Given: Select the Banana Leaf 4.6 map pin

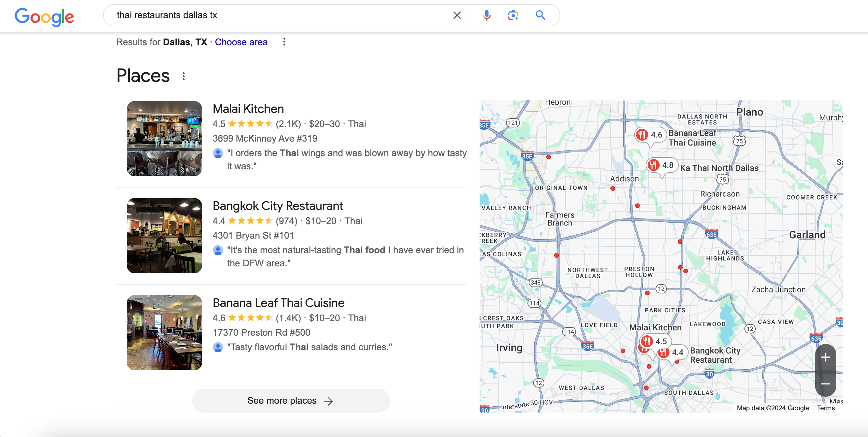Looking at the screenshot, I should (650, 135).
